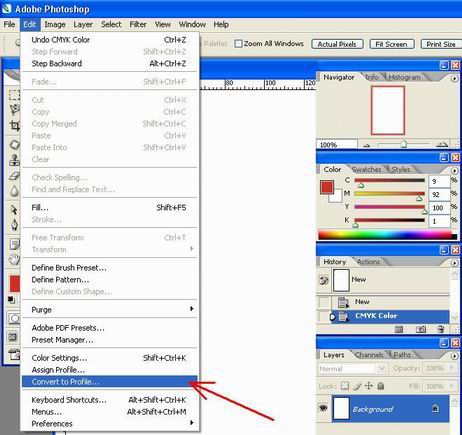Open the Image menu

click(x=55, y=25)
